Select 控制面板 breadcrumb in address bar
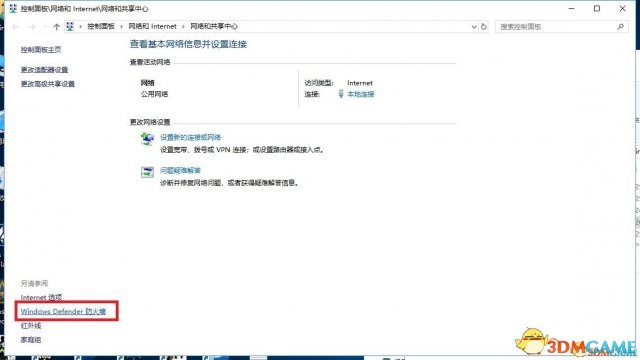 (x=101, y=27)
